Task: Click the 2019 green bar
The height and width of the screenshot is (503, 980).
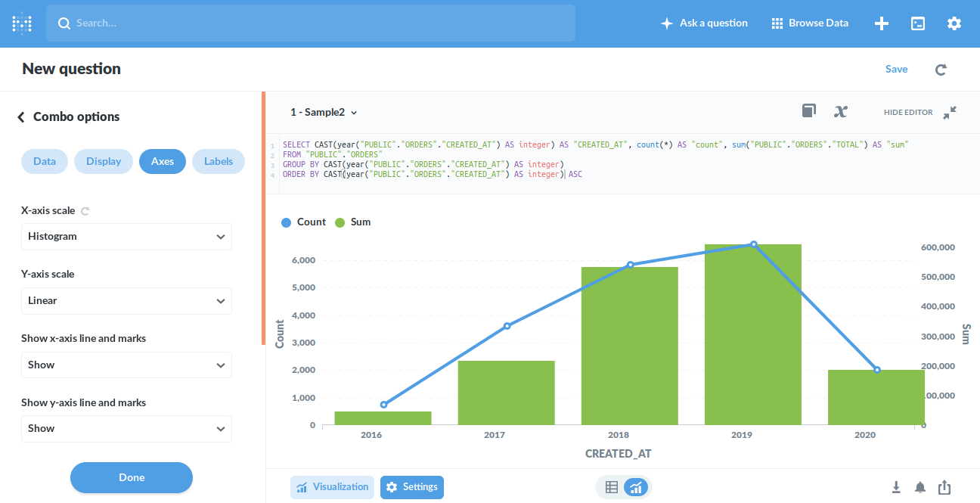Action: (x=753, y=334)
